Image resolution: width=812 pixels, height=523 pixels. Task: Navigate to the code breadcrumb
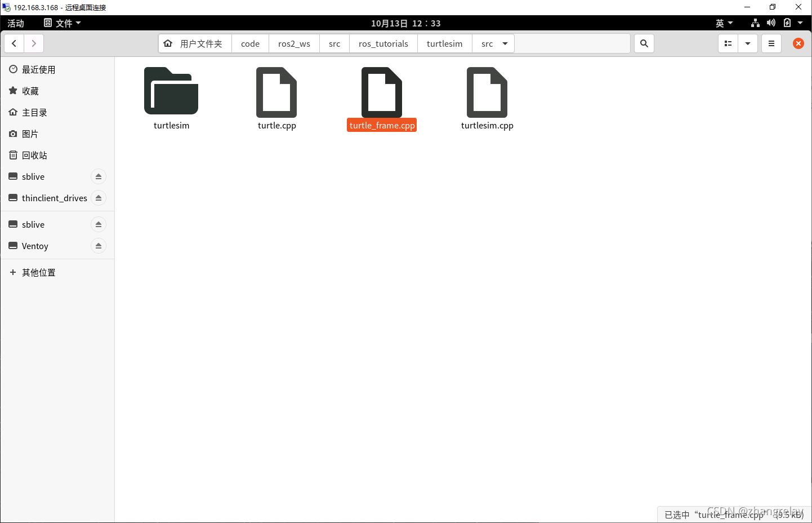tap(250, 43)
